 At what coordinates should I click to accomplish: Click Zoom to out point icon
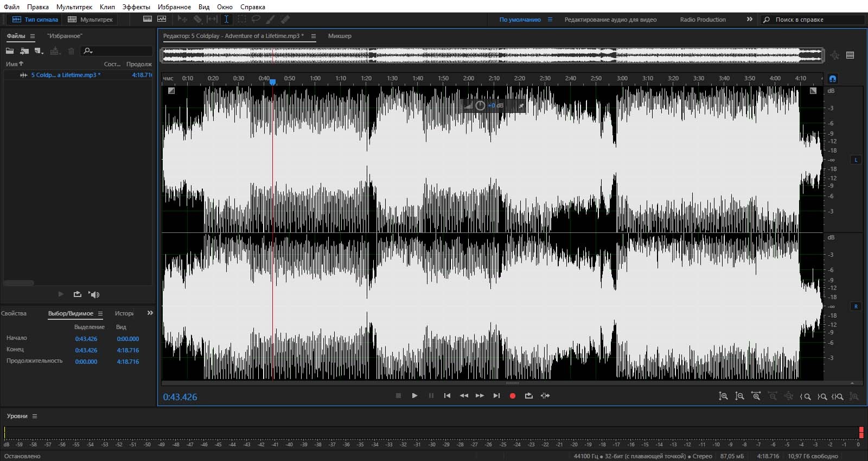click(x=822, y=396)
